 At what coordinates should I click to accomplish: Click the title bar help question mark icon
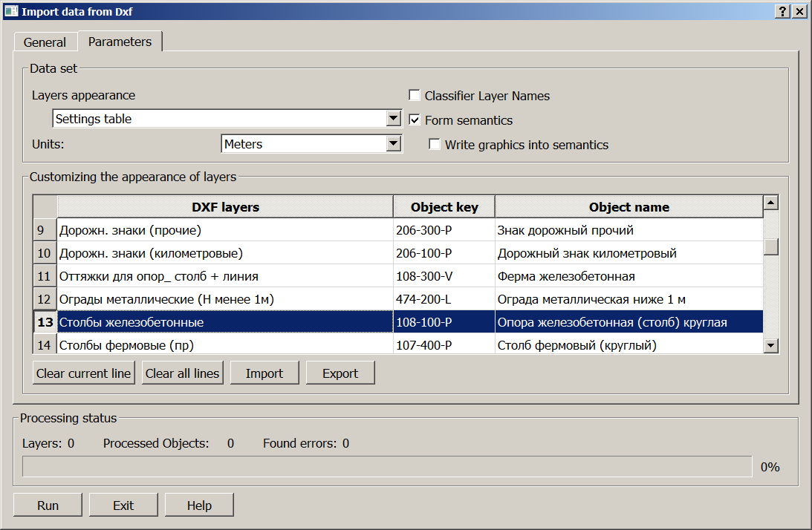783,11
